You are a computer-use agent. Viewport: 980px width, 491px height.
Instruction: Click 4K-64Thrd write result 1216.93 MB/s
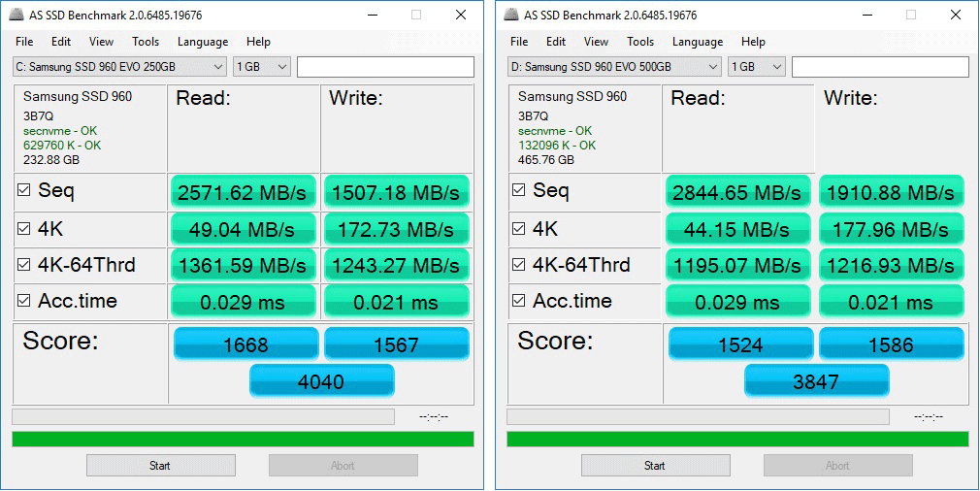point(892,266)
